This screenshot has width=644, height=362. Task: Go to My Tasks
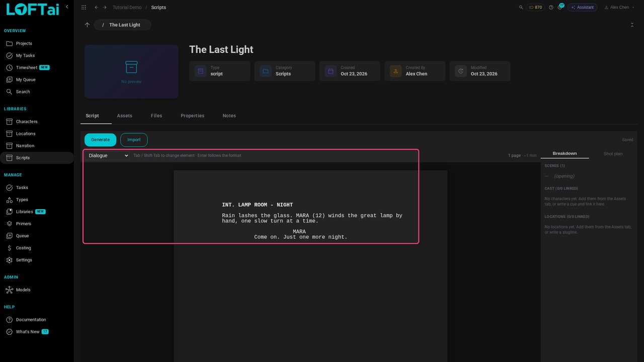click(37, 56)
